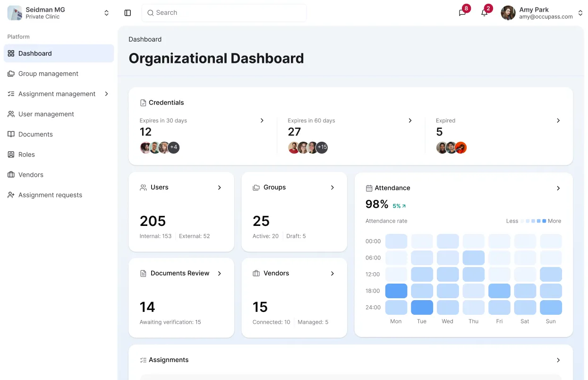
Task: Click the darkest Monday 18:00 heatmap cell
Action: (396, 291)
